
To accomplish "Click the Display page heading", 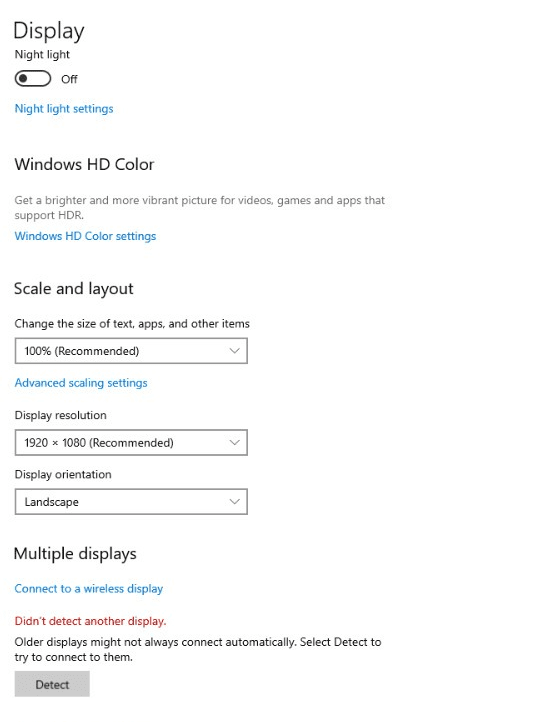I will (x=49, y=31).
